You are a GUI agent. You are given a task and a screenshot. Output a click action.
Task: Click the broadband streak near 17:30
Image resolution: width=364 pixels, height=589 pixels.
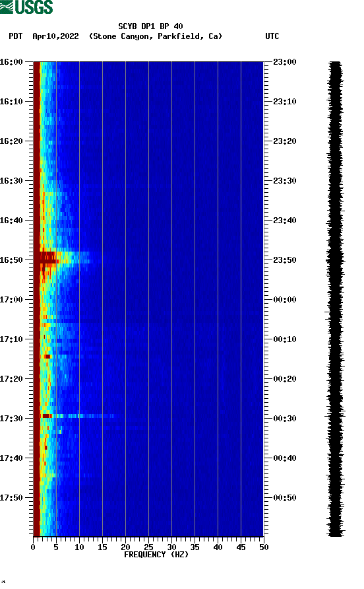coord(79,416)
